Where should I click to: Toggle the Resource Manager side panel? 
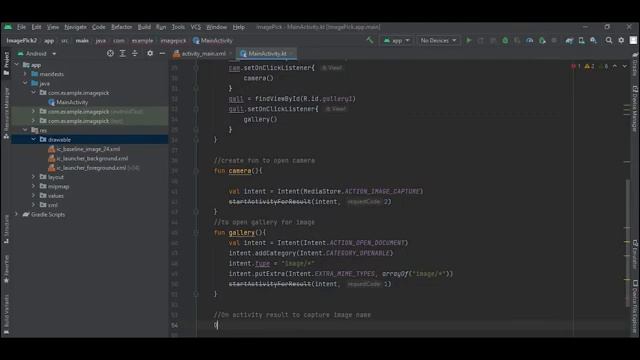click(6, 113)
